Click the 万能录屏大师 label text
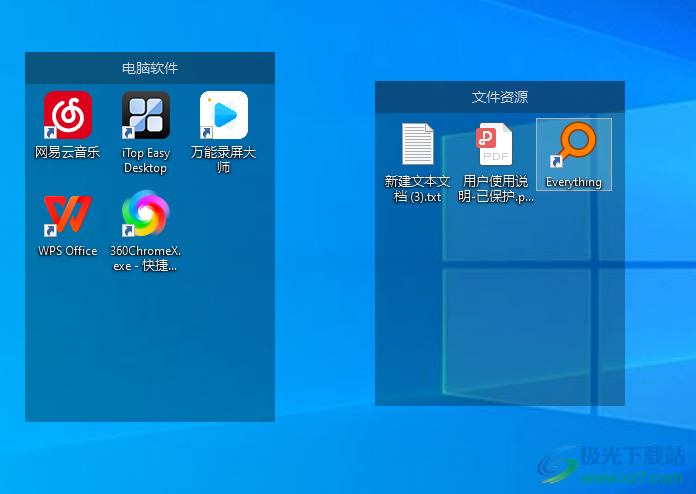 tap(224, 160)
